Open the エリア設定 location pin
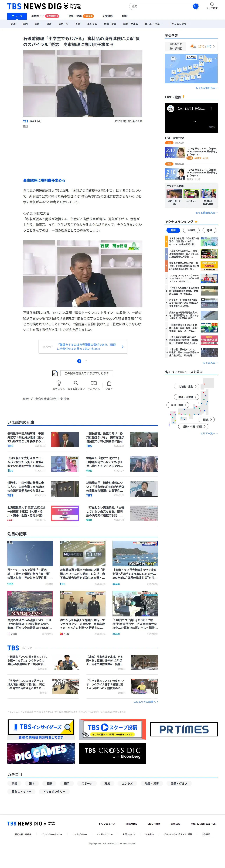Image resolution: width=225 pixels, height=868 pixels. pyautogui.click(x=212, y=6)
